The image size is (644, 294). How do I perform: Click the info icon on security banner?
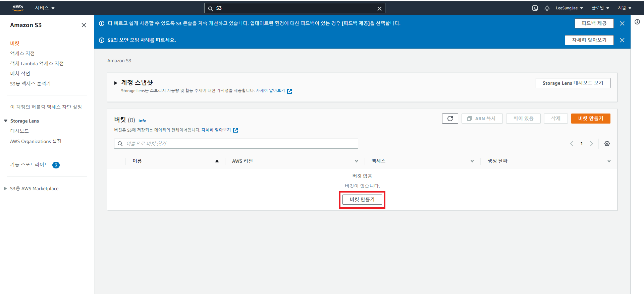(102, 40)
